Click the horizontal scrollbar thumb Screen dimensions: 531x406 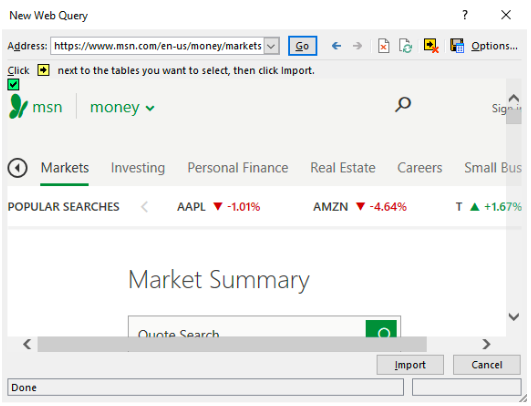pos(232,344)
